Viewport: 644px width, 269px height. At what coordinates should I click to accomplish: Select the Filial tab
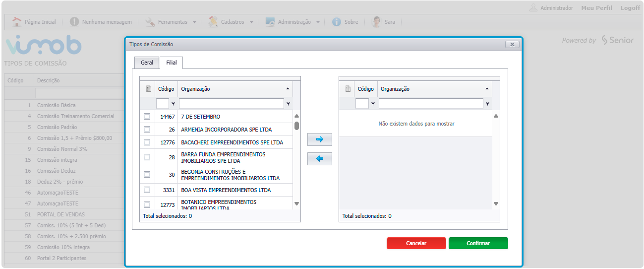tap(172, 63)
